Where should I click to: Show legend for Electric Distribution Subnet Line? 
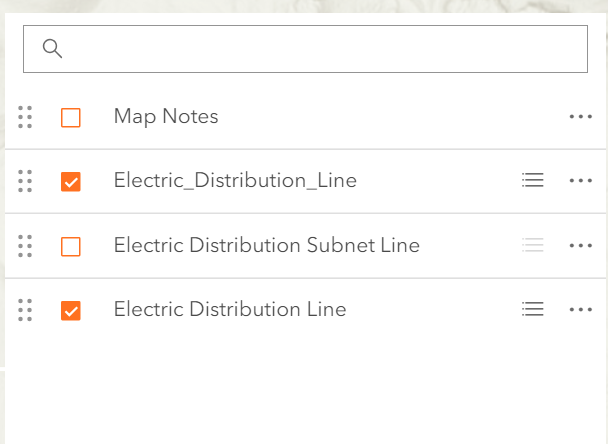click(x=533, y=245)
